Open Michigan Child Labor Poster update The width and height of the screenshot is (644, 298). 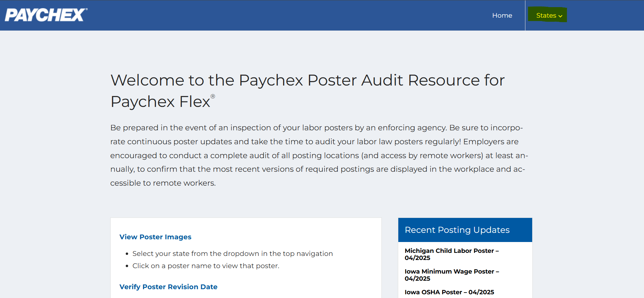[451, 251]
